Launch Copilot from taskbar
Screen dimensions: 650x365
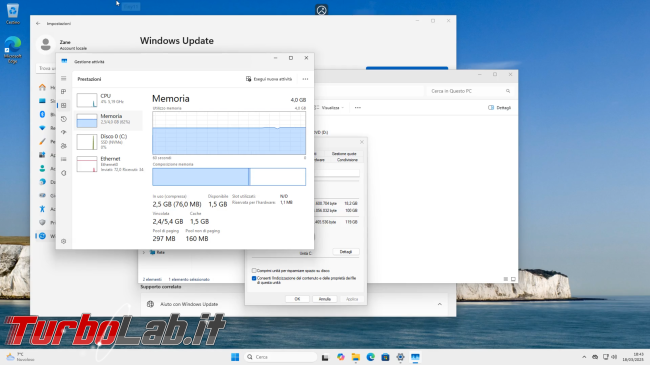341,357
